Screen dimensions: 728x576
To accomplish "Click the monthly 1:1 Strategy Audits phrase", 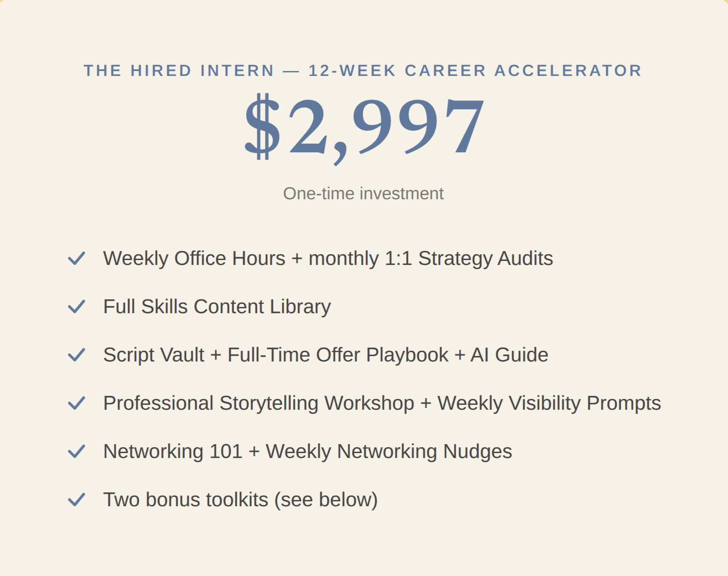I will click(x=431, y=258).
